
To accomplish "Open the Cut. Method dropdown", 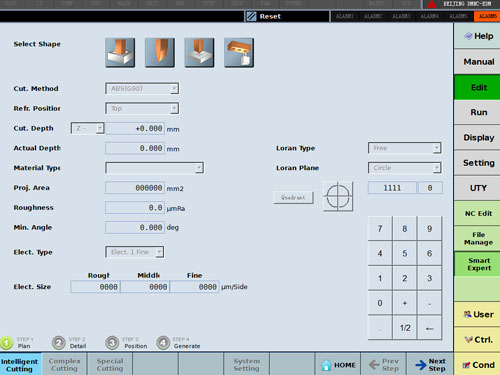I will pos(142,89).
